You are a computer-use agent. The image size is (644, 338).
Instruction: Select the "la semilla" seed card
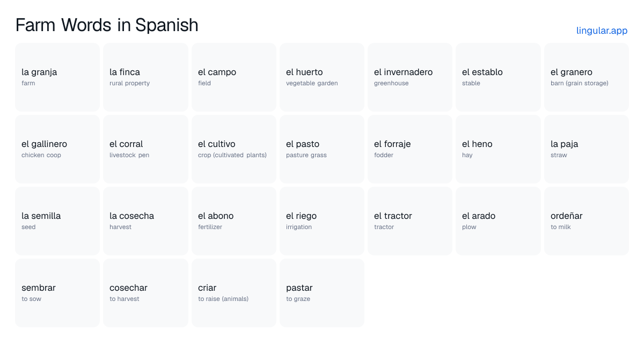pyautogui.click(x=57, y=221)
